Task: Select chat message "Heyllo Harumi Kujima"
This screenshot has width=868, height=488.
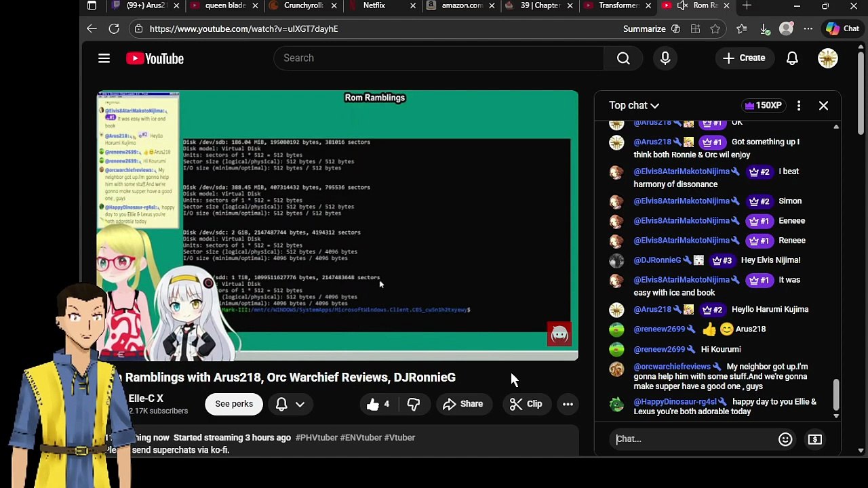Action: point(770,310)
